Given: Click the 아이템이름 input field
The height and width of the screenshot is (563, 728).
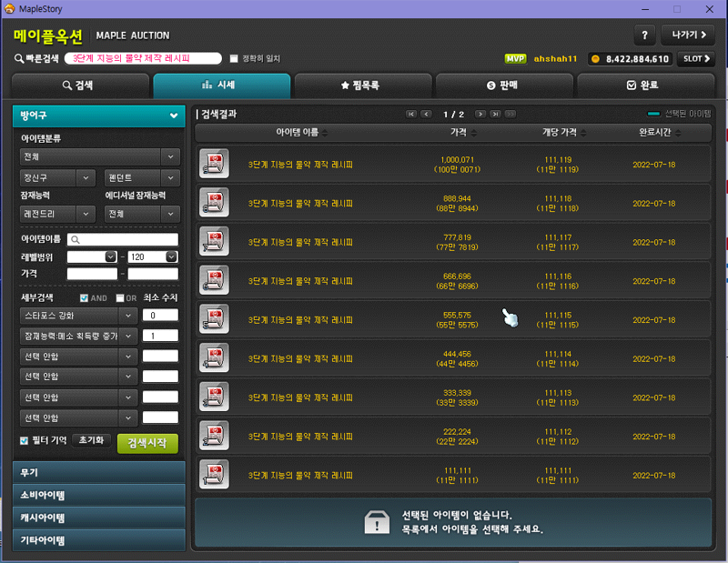Looking at the screenshot, I should [x=123, y=239].
